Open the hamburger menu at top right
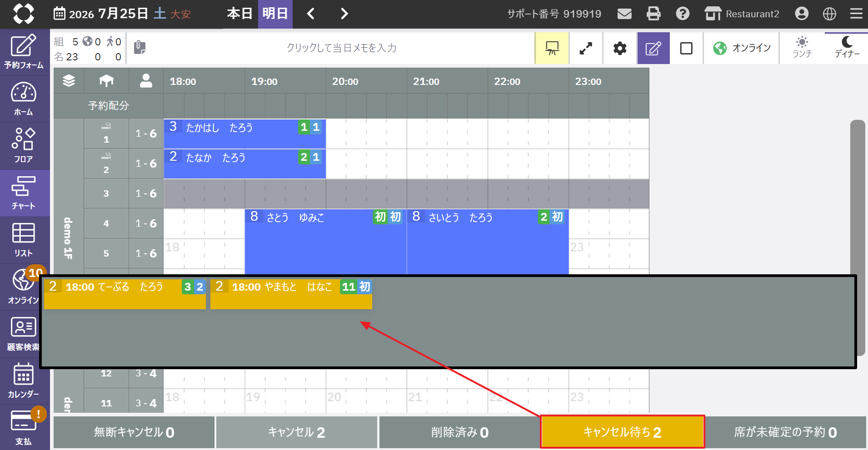This screenshot has height=450, width=868. tap(856, 14)
